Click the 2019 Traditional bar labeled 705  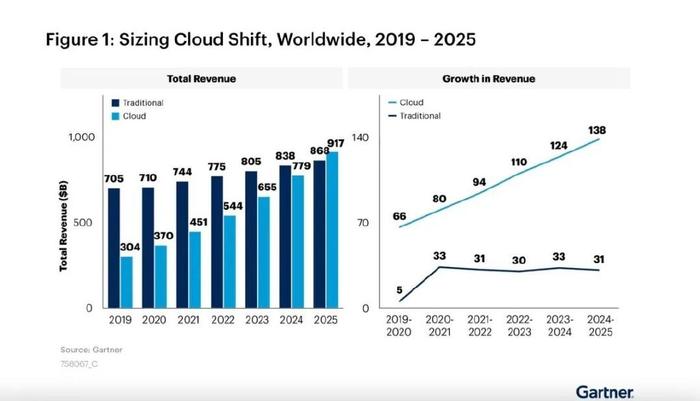114,248
